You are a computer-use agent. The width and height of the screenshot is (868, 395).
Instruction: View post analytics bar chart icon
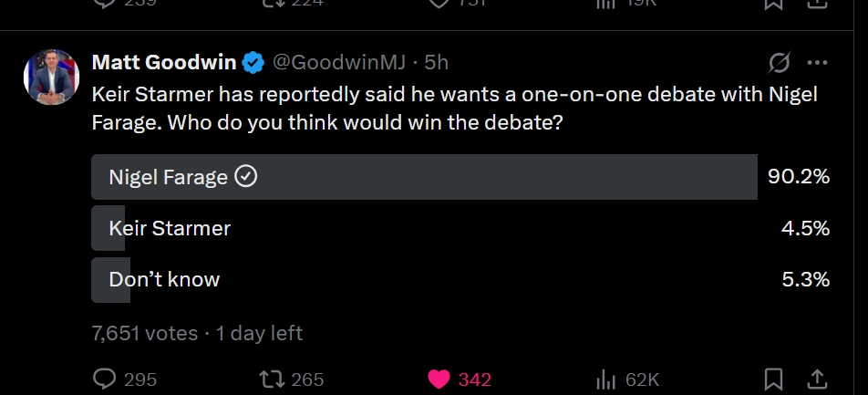tap(606, 379)
